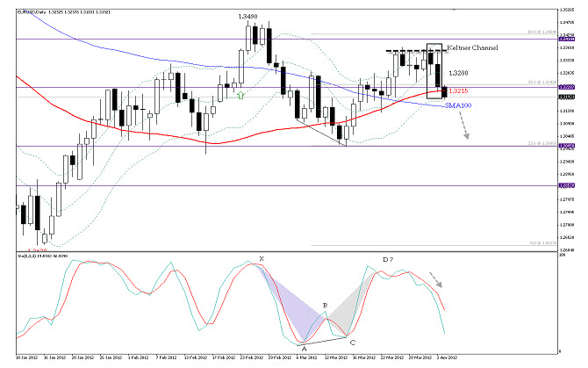Select the 0.0 Fibonacci level label
The width and height of the screenshot is (588, 368).
pos(543,243)
